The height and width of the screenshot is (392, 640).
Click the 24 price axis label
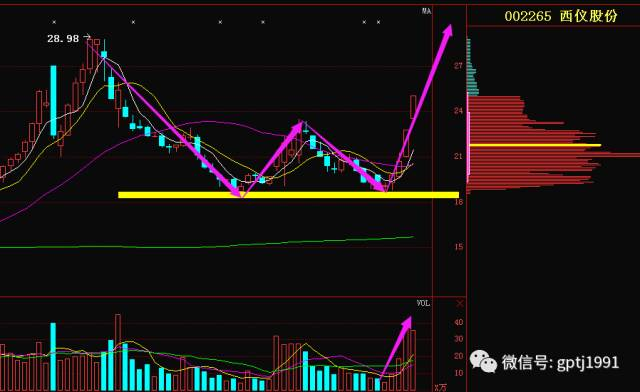pyautogui.click(x=458, y=111)
